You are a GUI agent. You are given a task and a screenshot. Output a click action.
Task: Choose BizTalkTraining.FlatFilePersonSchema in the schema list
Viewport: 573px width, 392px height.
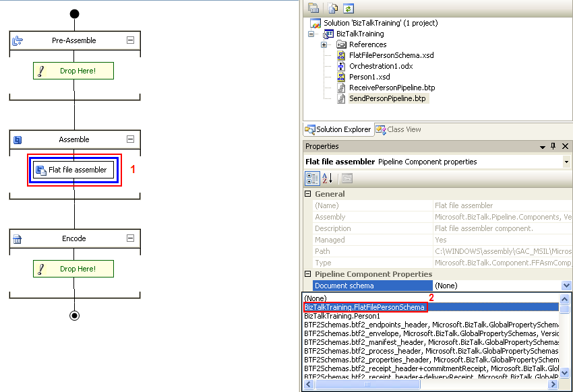click(431, 307)
